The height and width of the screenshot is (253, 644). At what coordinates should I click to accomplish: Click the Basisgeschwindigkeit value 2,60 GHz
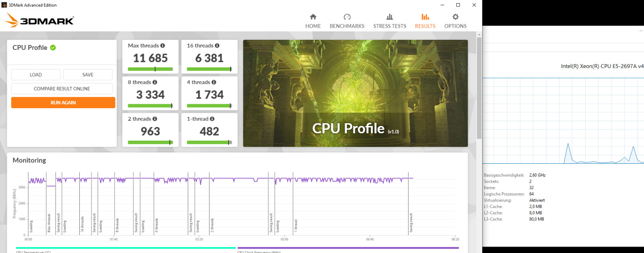tap(537, 175)
